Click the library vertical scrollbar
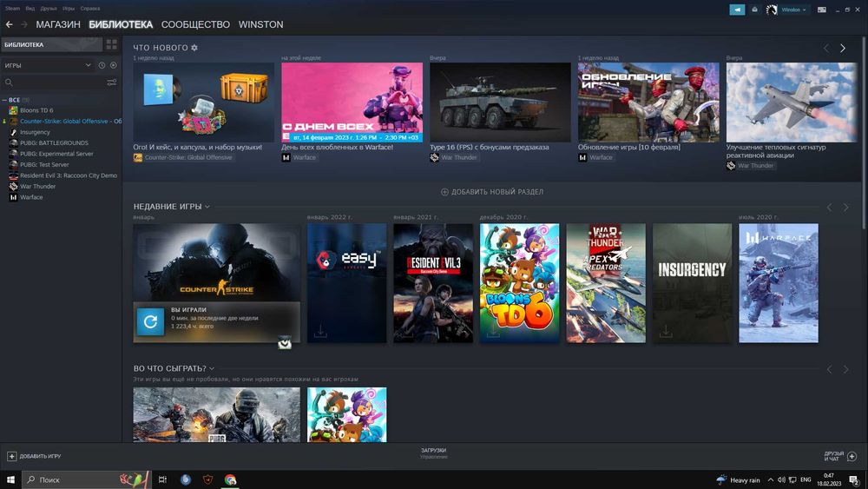 pyautogui.click(x=865, y=132)
